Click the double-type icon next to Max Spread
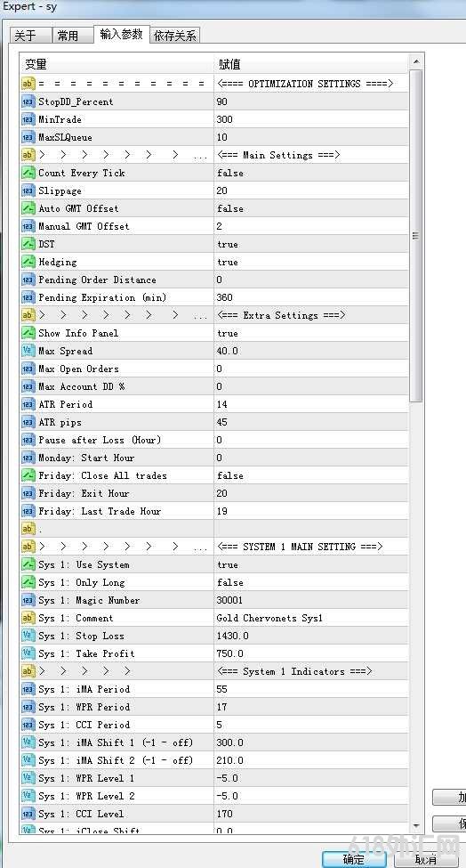Image resolution: width=466 pixels, height=868 pixels. [x=28, y=351]
